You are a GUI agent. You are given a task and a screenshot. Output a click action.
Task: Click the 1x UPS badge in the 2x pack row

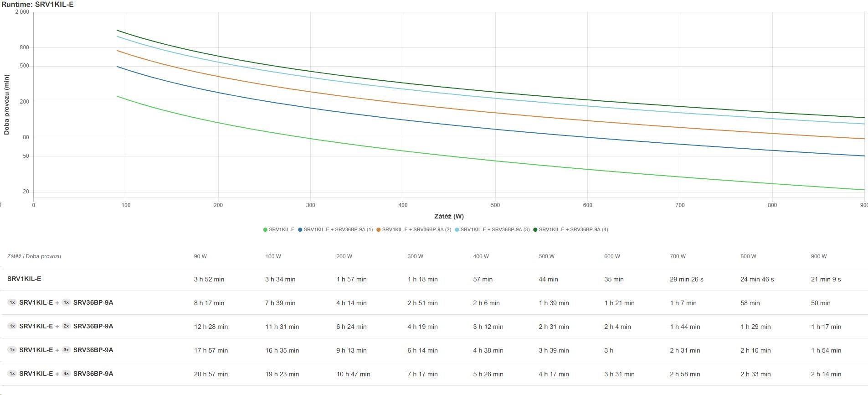tap(12, 326)
